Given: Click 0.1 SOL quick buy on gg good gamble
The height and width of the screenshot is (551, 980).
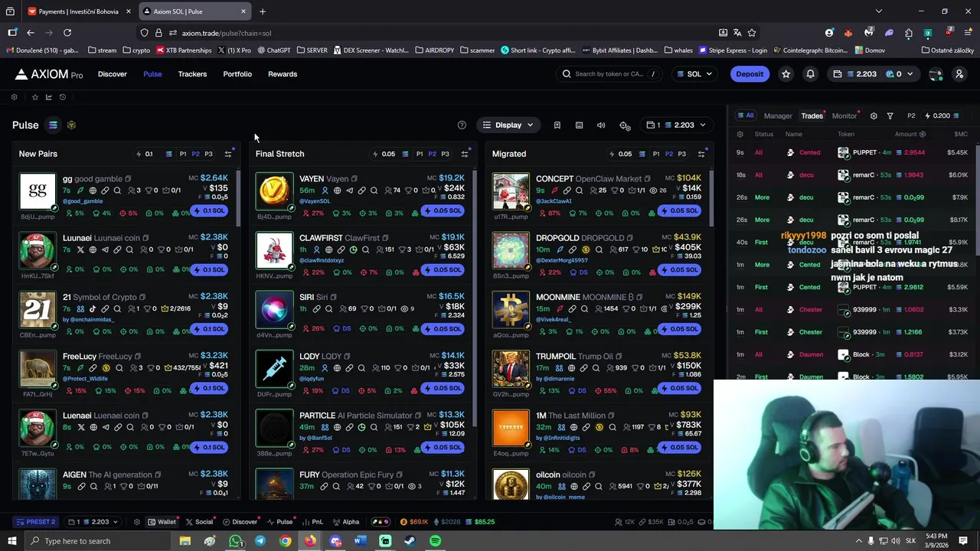Looking at the screenshot, I should pos(209,211).
